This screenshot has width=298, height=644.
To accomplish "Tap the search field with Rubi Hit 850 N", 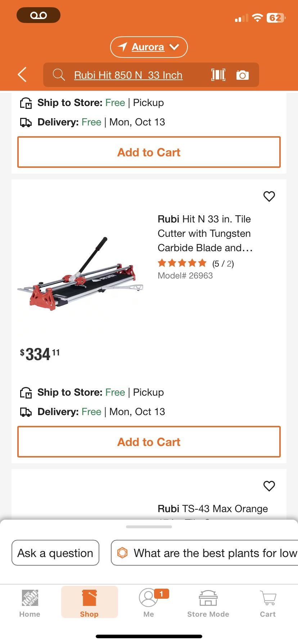I will coord(128,75).
